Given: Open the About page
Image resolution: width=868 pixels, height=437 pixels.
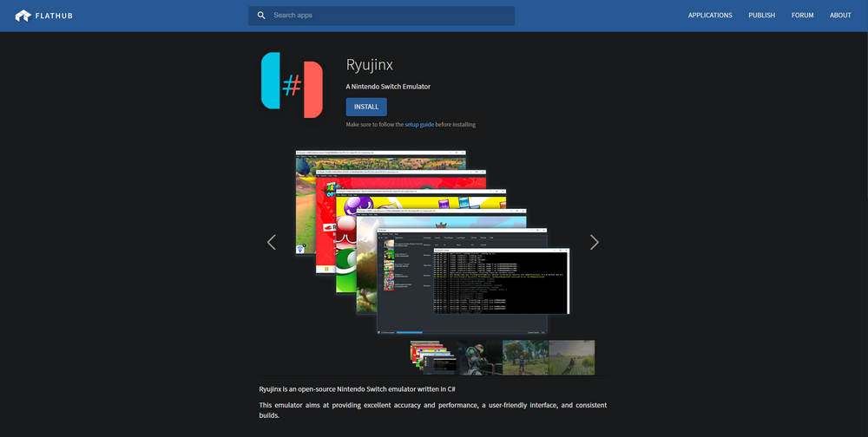Looking at the screenshot, I should pyautogui.click(x=840, y=16).
